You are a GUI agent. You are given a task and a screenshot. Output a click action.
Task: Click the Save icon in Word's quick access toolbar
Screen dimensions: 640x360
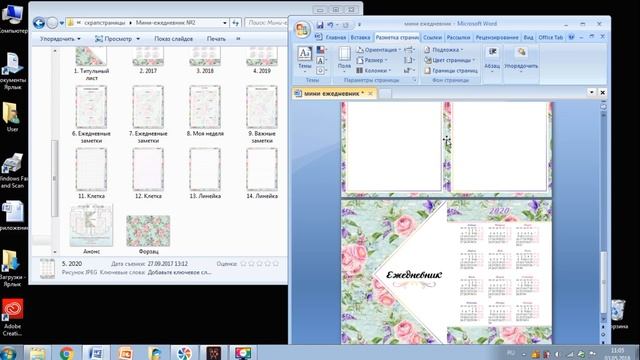320,24
